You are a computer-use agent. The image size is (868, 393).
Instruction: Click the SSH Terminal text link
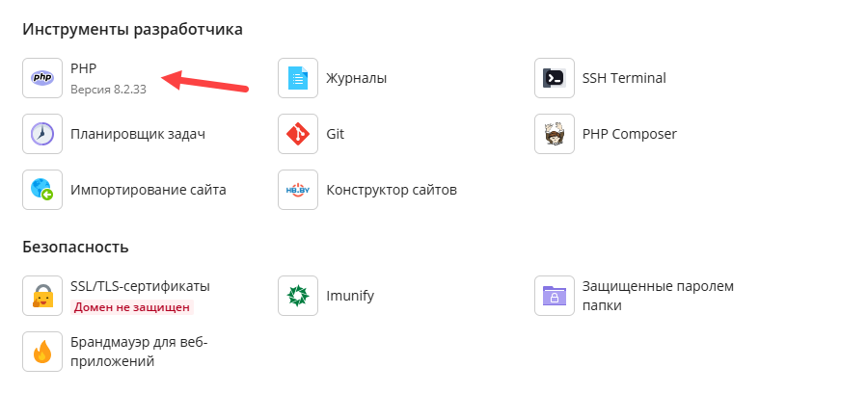click(x=624, y=78)
